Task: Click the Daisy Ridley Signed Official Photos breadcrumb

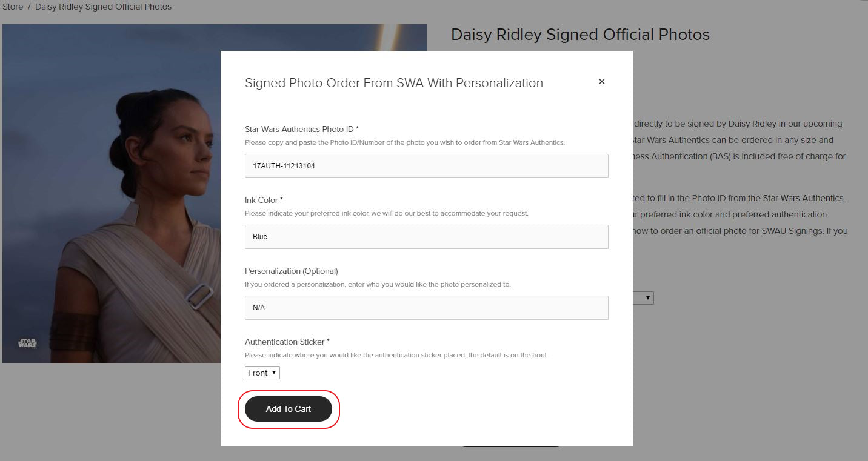Action: click(103, 7)
